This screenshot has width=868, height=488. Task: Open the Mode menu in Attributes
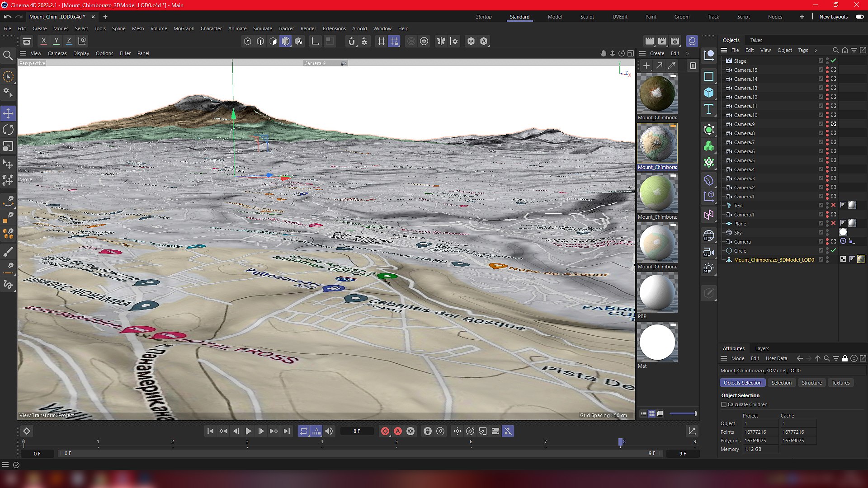point(738,358)
